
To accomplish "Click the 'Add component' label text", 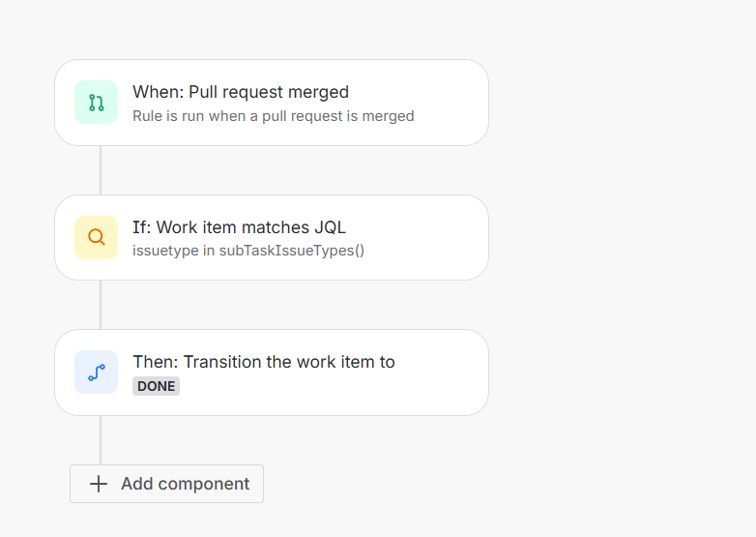I will 186,484.
